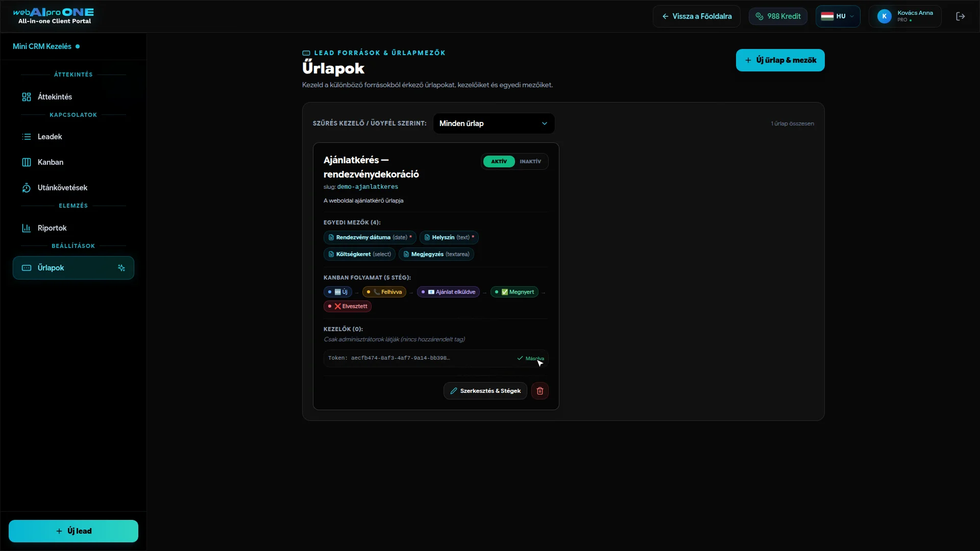Click the Kanban columns icon
The height and width of the screenshot is (551, 980).
27,162
